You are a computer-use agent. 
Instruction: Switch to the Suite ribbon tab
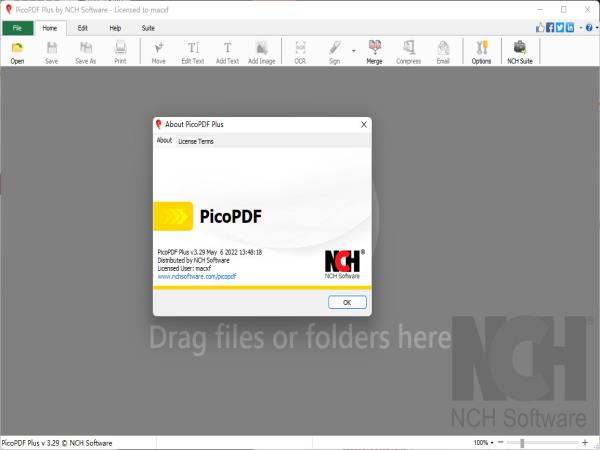click(148, 28)
